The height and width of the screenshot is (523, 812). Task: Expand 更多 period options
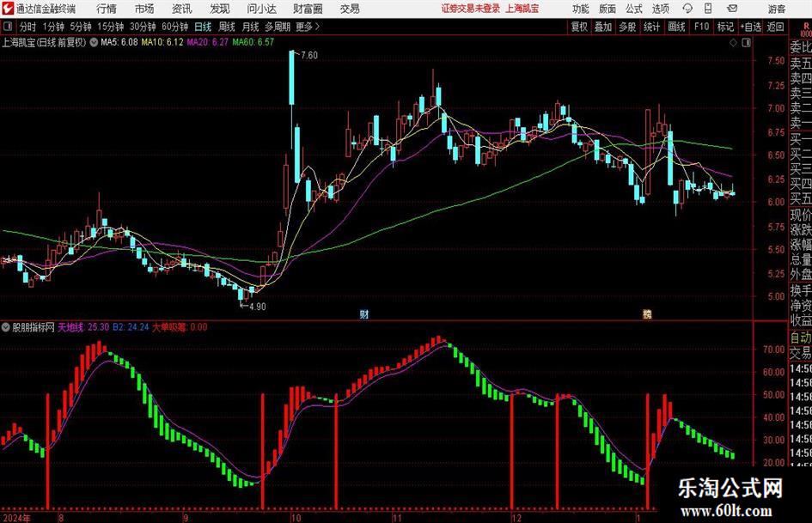point(308,27)
